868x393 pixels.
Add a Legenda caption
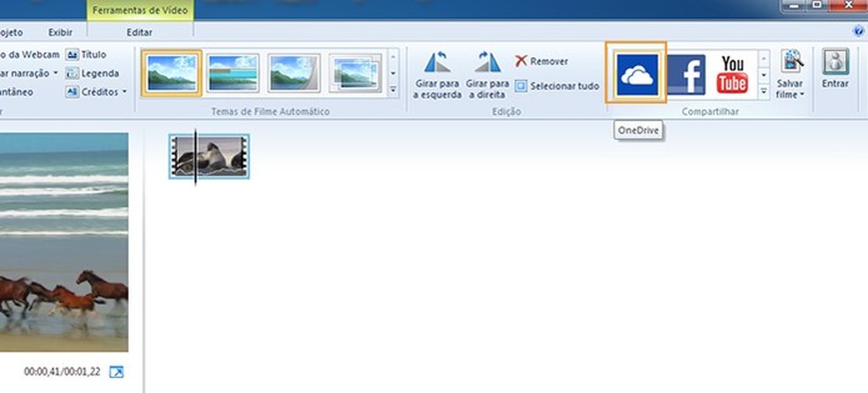[x=93, y=73]
